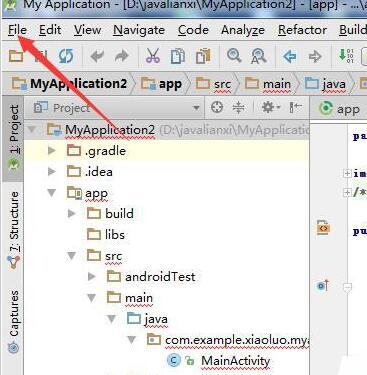Viewport: 367px width, 375px height.
Task: Expand the build folder
Action: 72,213
